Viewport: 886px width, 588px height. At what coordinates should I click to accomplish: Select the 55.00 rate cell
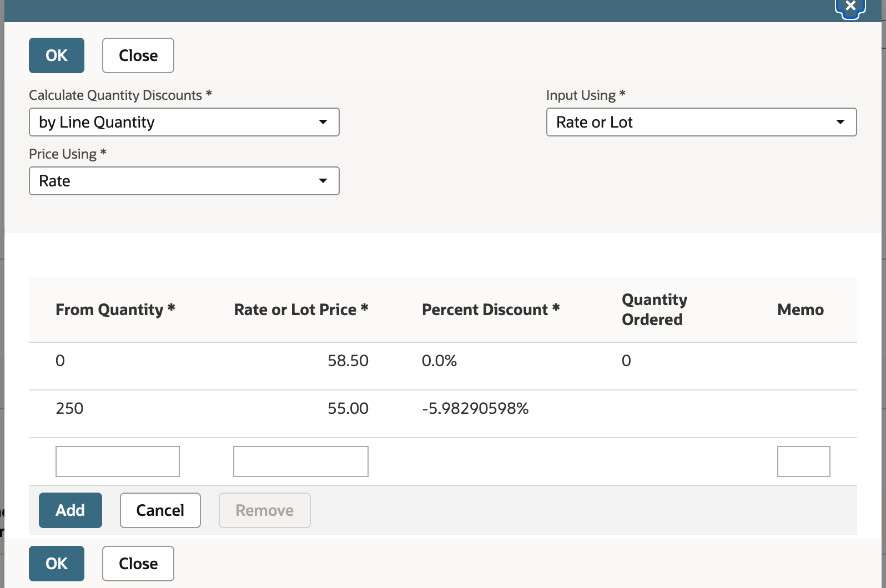pos(348,408)
